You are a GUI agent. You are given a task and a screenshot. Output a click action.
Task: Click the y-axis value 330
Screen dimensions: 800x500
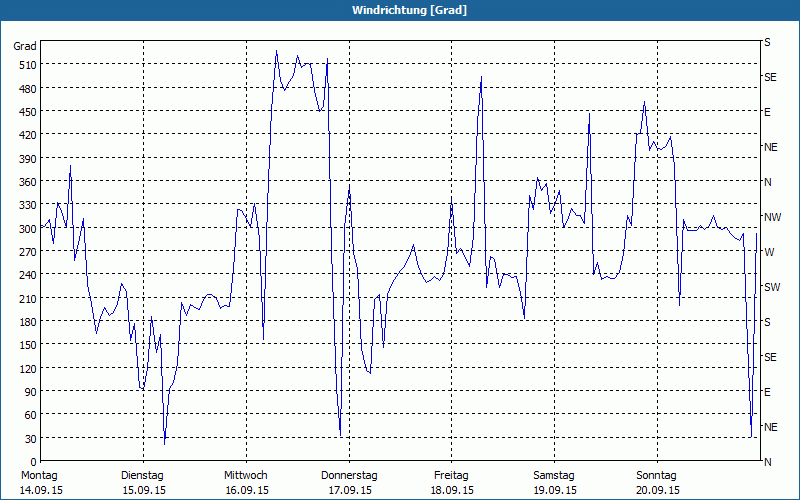[x=29, y=205]
